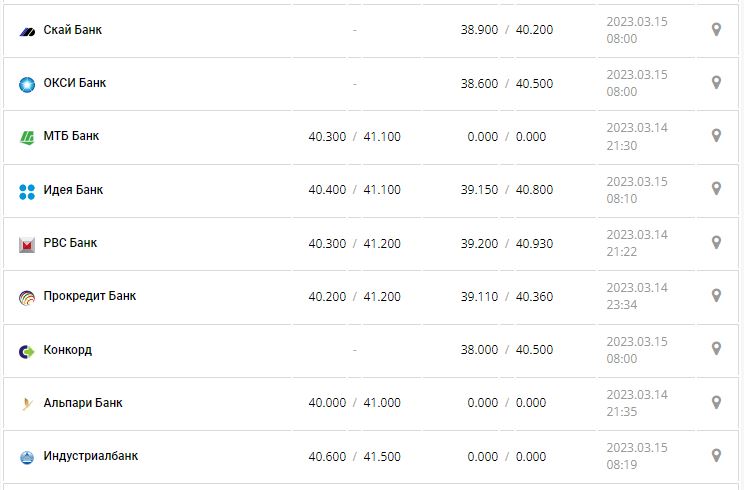Viewport: 744px width, 490px height.
Task: Go to the Индустриалбанк page link
Action: coord(91,456)
